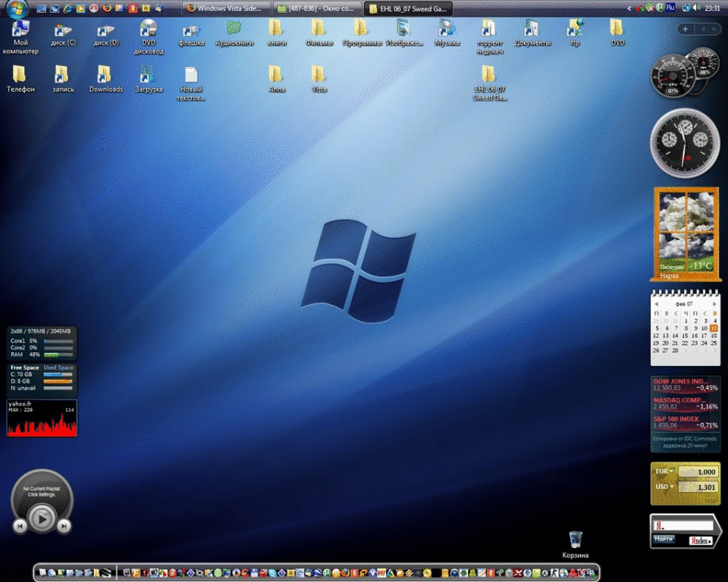728x582 pixels.
Task: Click play on the media player gadget
Action: coord(42,518)
